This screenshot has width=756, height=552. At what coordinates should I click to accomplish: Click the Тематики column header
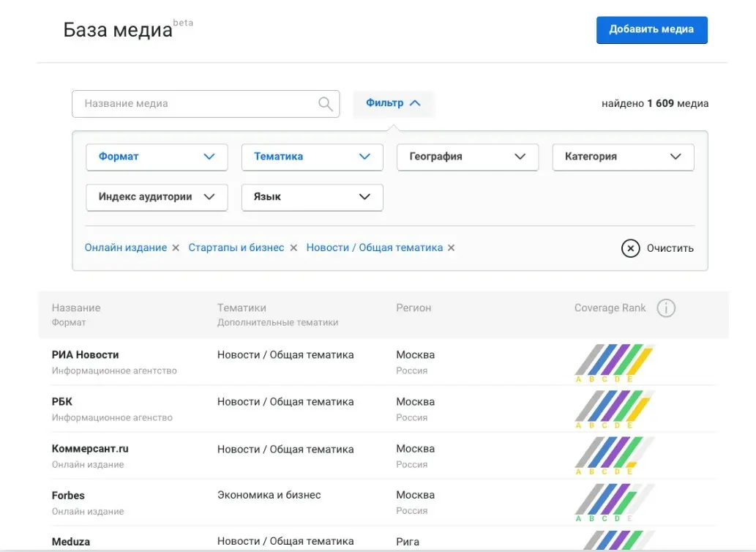(x=242, y=307)
